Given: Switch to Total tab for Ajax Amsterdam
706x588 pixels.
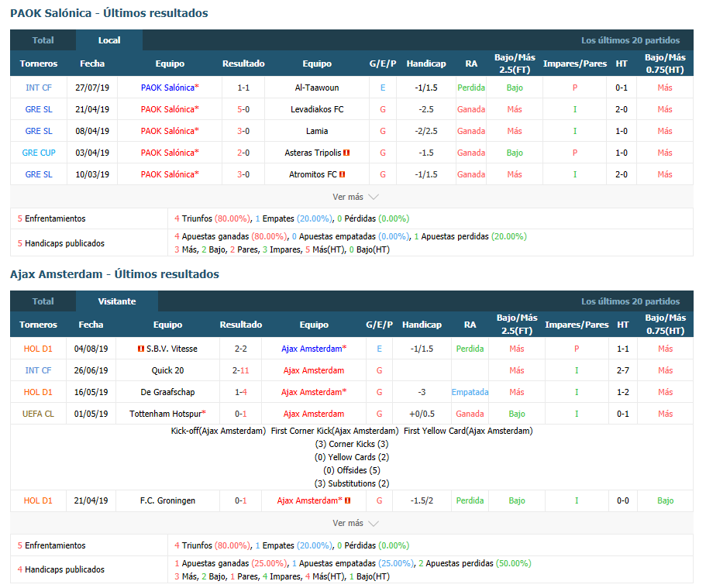Looking at the screenshot, I should click(x=43, y=301).
